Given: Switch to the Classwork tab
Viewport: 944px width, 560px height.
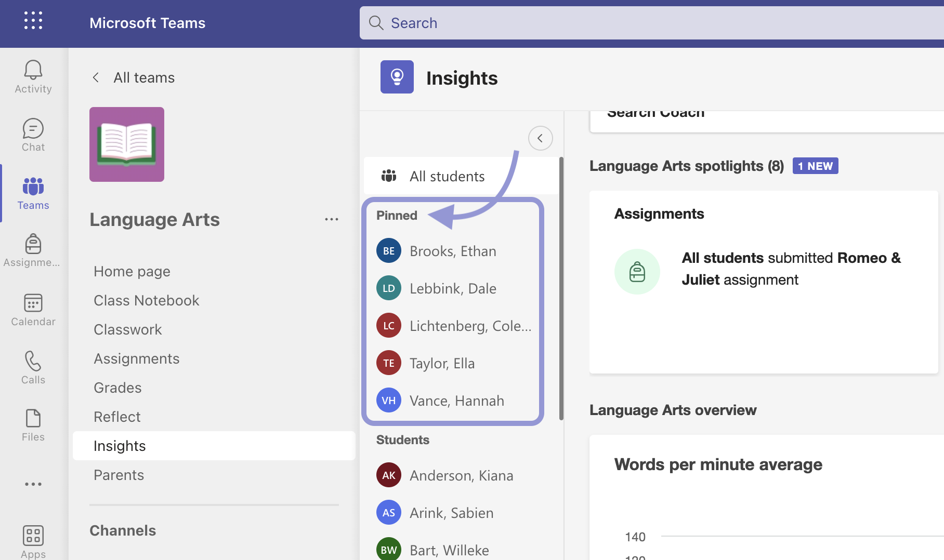Looking at the screenshot, I should pos(127,329).
